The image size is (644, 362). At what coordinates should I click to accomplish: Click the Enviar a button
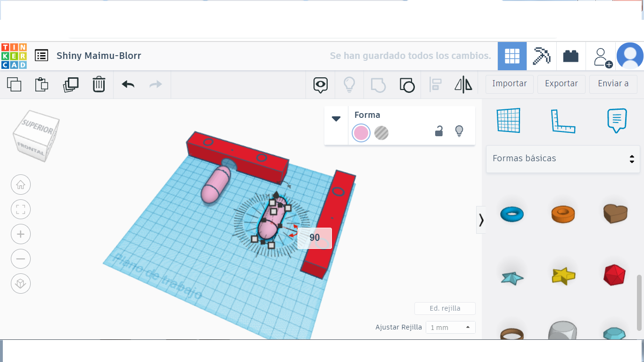tap(613, 84)
